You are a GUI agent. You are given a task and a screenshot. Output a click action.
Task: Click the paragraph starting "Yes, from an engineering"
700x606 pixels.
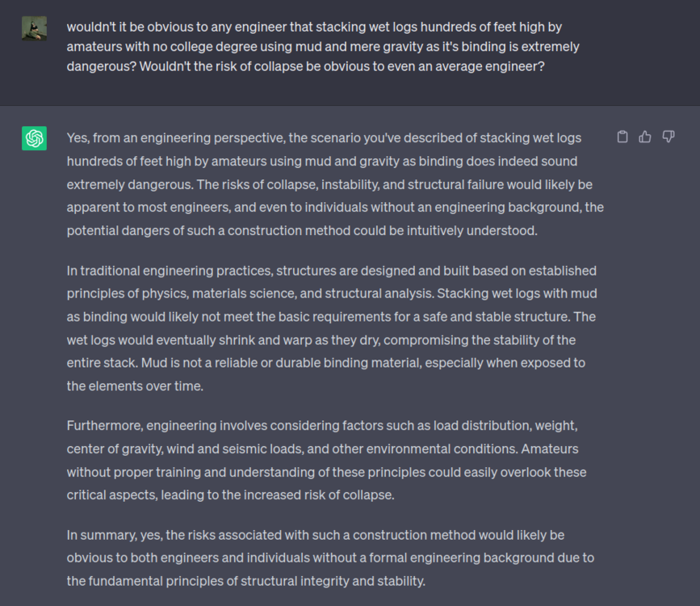point(335,184)
